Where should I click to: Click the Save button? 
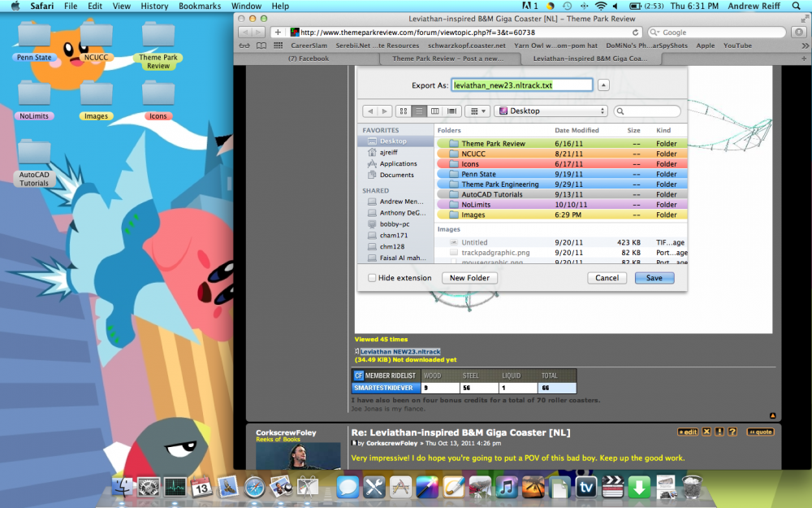(x=654, y=278)
